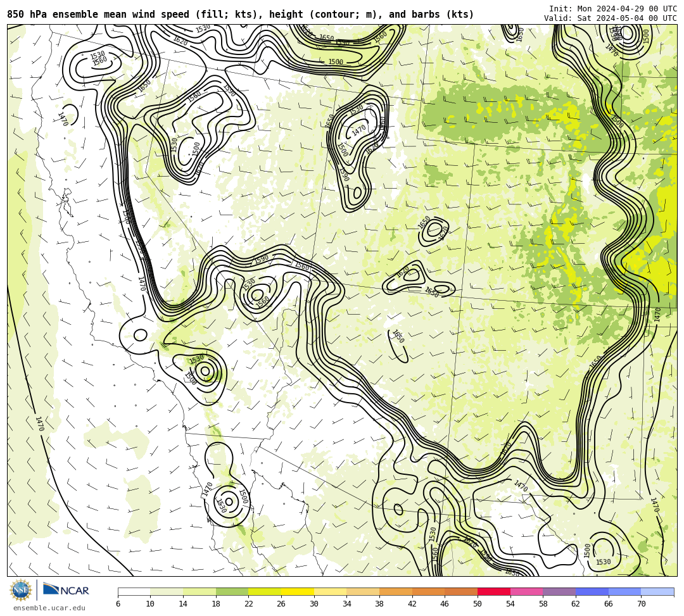Click the red 50-54 kts colorbar swatch

(494, 591)
